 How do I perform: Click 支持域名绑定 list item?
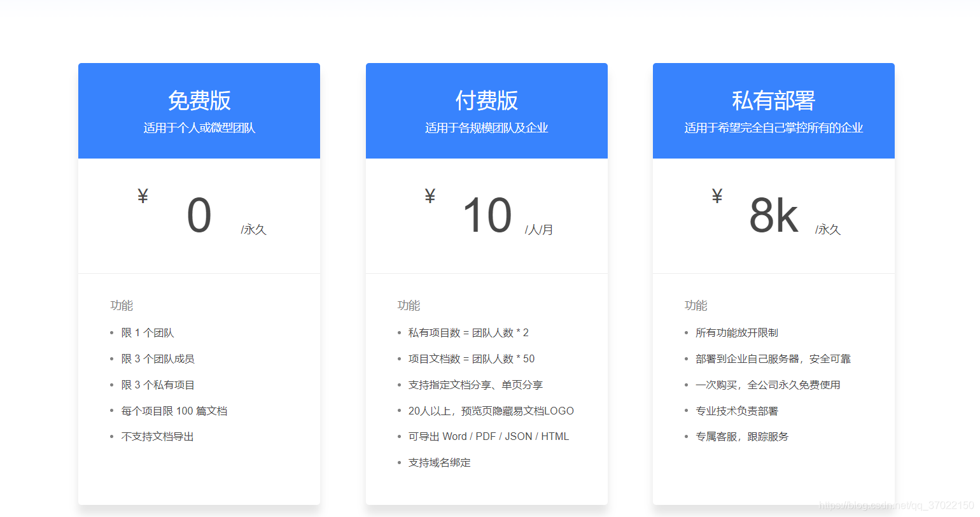coord(439,462)
